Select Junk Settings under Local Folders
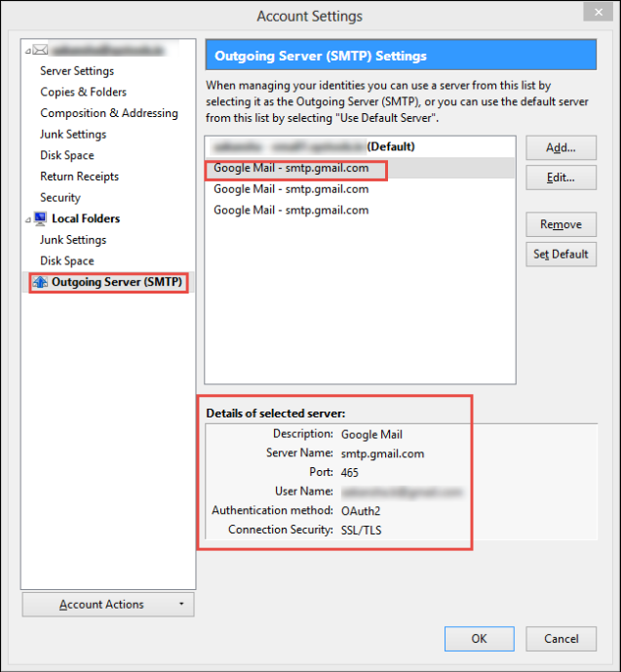 tap(73, 240)
